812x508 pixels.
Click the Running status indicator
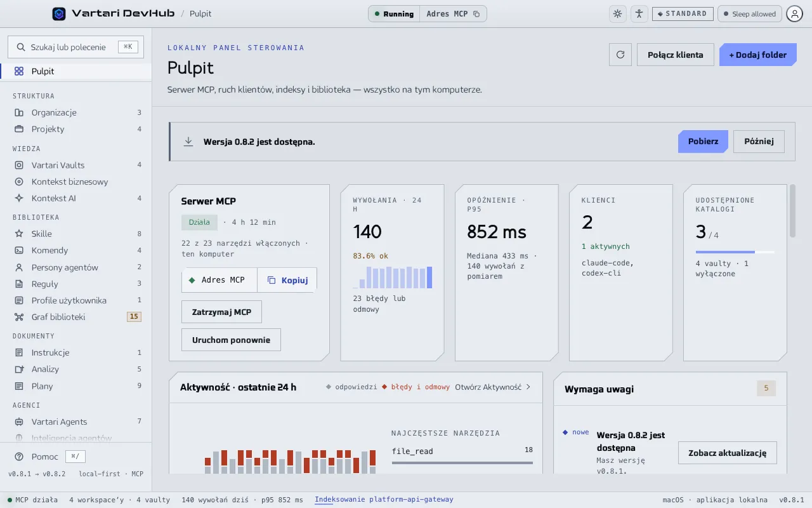tap(394, 14)
